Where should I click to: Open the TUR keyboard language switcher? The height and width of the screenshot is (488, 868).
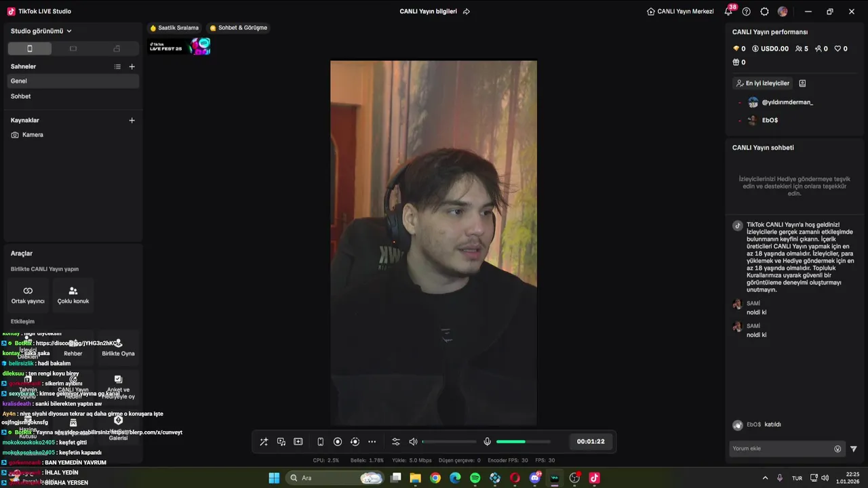click(797, 478)
